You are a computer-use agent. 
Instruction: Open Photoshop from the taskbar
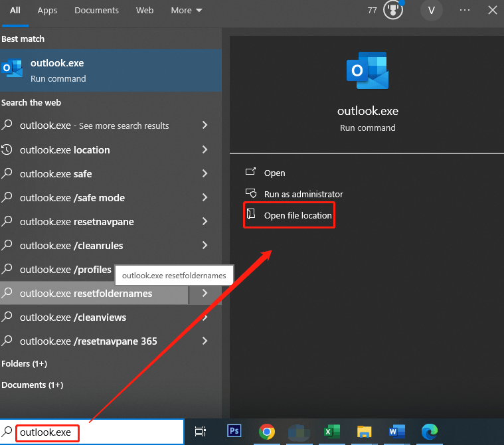234,432
